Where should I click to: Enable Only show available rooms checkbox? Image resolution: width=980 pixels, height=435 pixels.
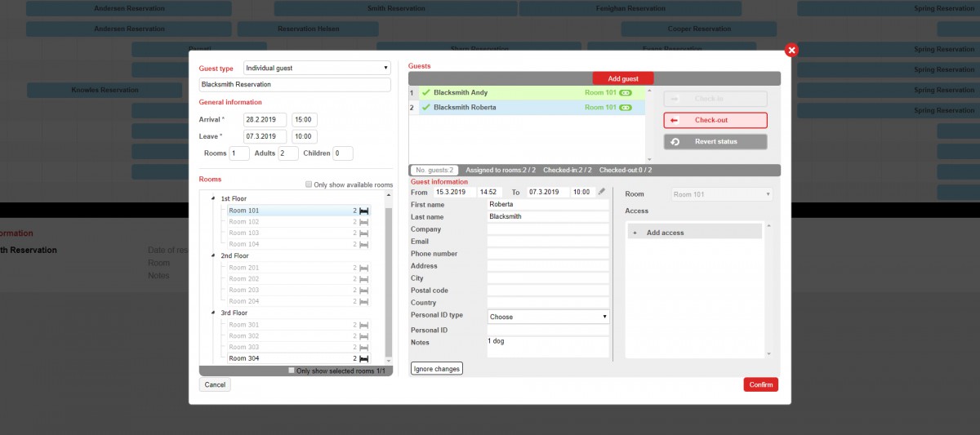pos(309,184)
